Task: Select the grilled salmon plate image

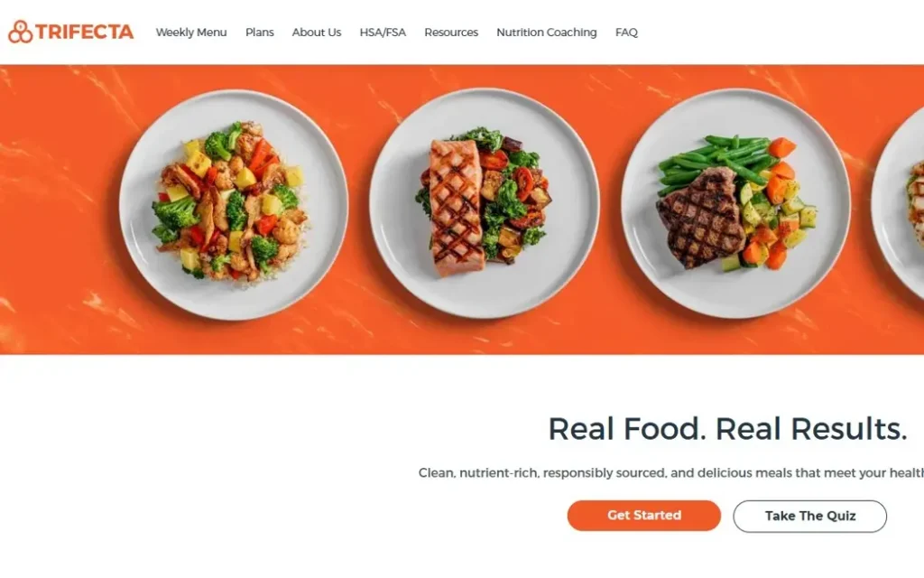Action: tap(485, 203)
